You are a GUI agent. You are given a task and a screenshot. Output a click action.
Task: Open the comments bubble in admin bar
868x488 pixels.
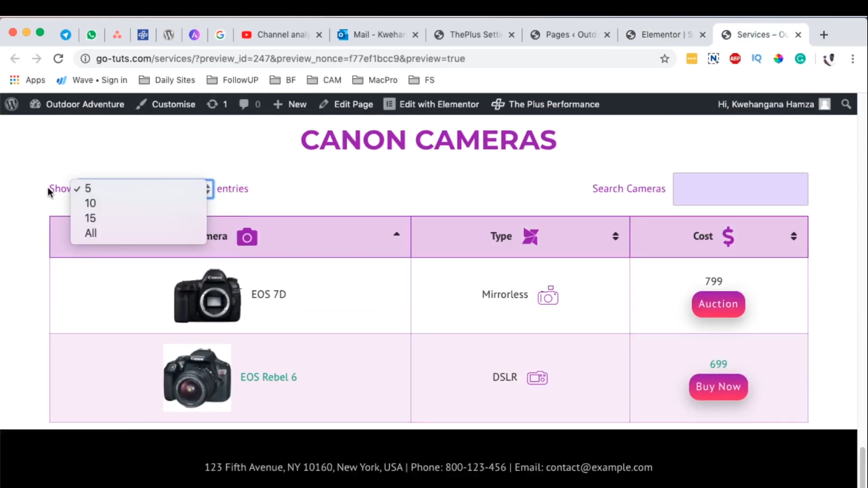[250, 104]
